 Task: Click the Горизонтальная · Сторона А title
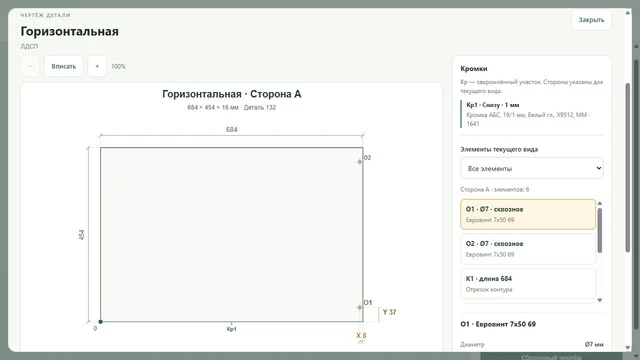point(231,94)
